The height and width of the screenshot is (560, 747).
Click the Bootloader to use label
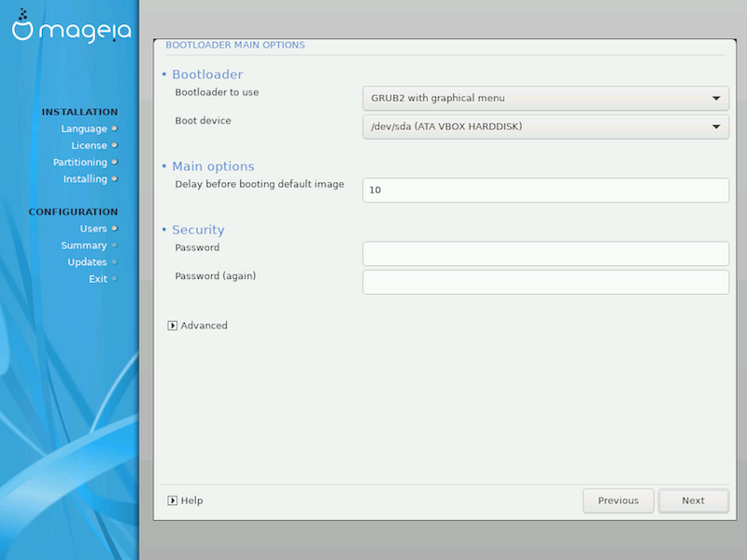(217, 92)
